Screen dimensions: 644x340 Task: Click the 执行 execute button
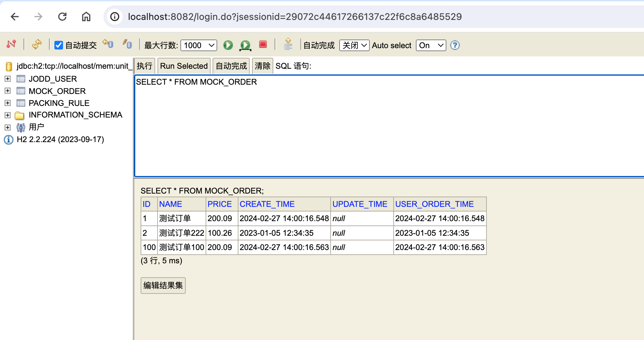(x=144, y=66)
